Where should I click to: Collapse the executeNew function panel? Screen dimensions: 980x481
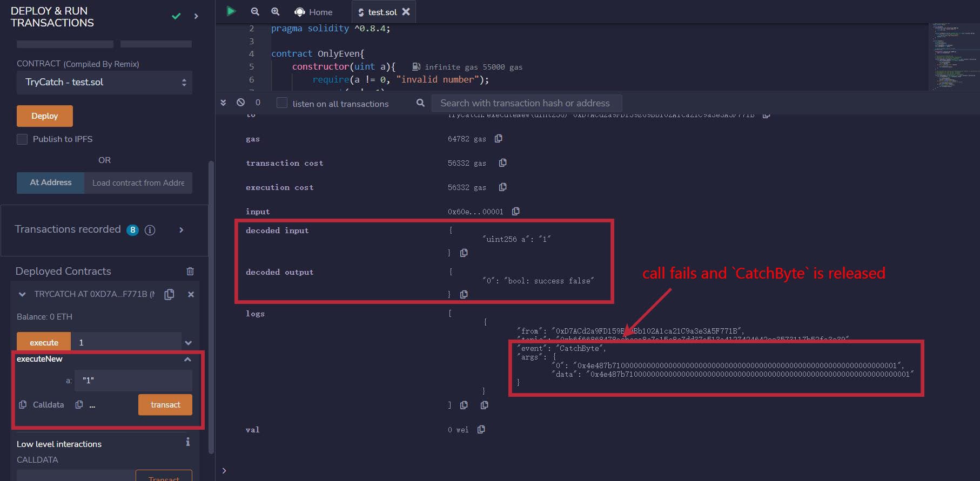pos(187,360)
